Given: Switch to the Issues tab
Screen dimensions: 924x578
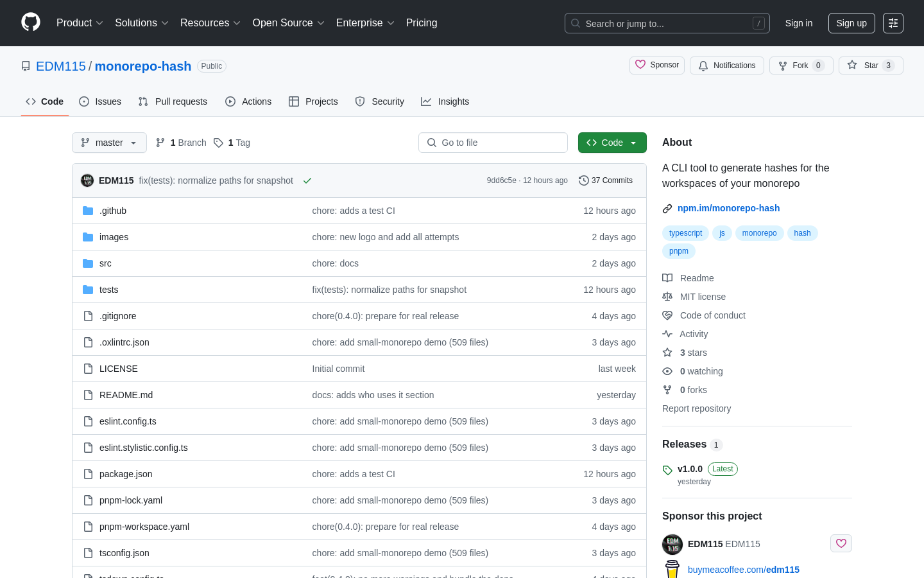Looking at the screenshot, I should (100, 101).
